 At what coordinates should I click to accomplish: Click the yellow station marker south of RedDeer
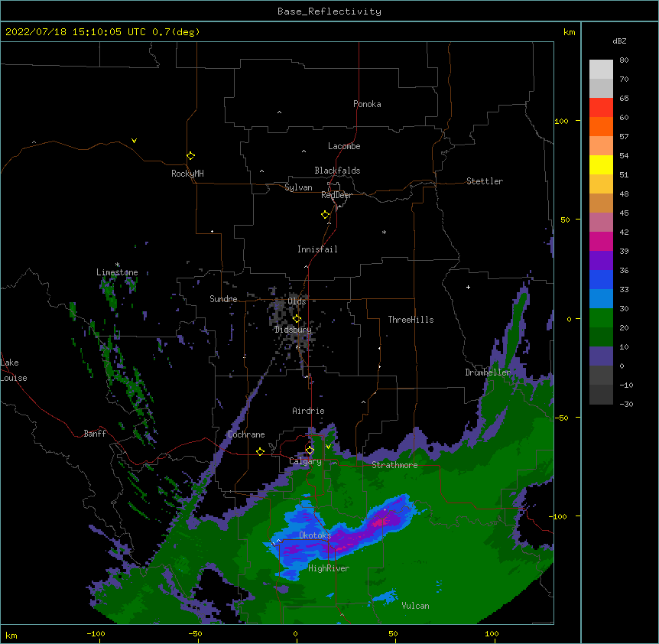(325, 215)
